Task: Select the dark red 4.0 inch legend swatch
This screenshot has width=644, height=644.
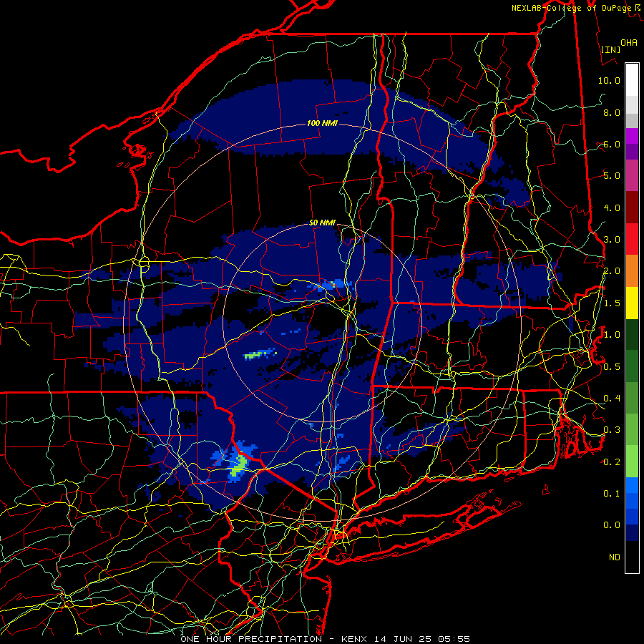Action: 632,208
